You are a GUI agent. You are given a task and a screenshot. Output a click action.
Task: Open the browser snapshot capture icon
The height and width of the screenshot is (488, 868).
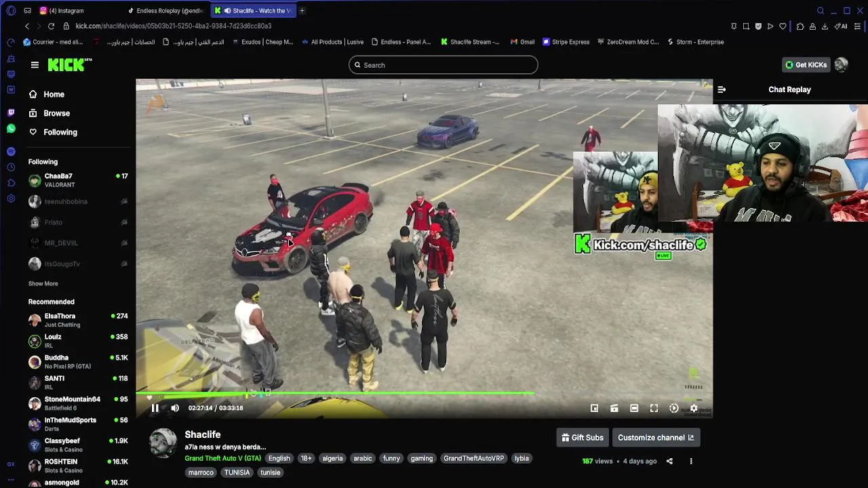point(746,26)
